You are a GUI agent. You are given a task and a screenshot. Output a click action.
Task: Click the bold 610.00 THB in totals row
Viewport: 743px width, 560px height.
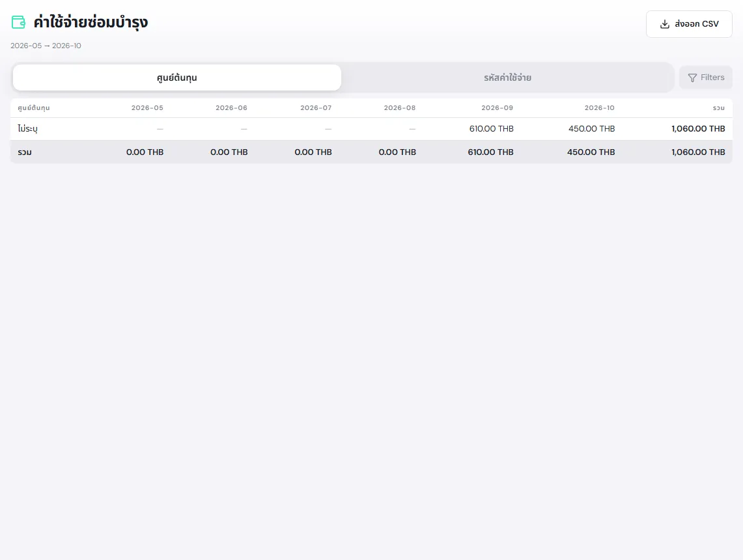(x=490, y=152)
